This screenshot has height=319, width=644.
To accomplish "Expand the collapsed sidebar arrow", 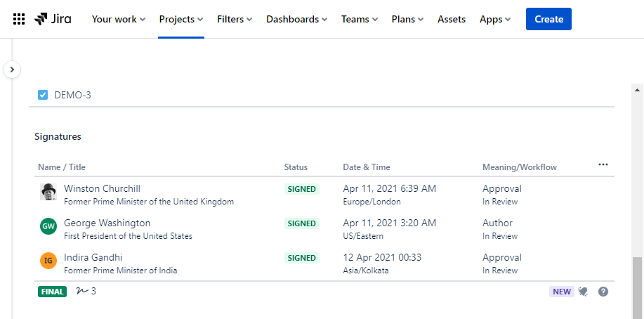I will (12, 70).
